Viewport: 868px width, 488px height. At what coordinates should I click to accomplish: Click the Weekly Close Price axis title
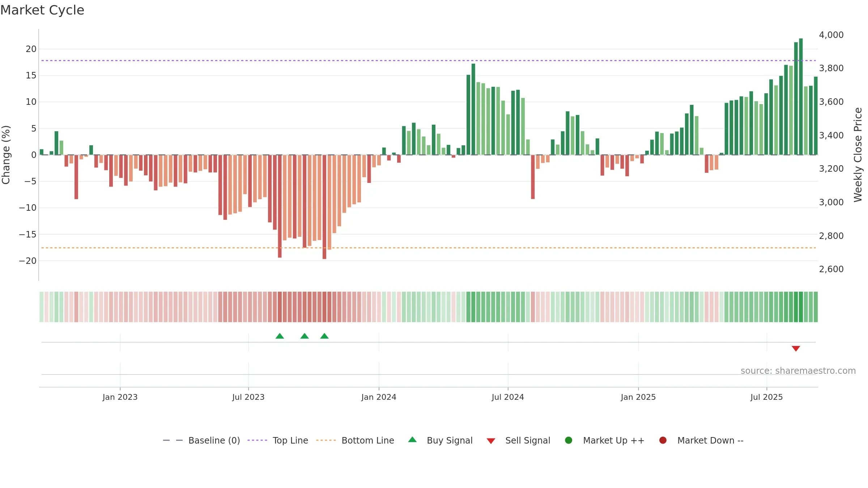(858, 155)
